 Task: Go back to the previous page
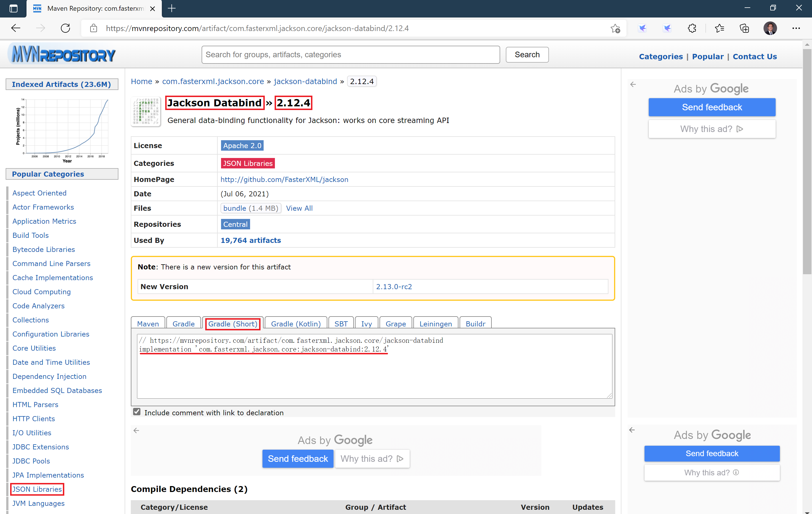click(16, 28)
